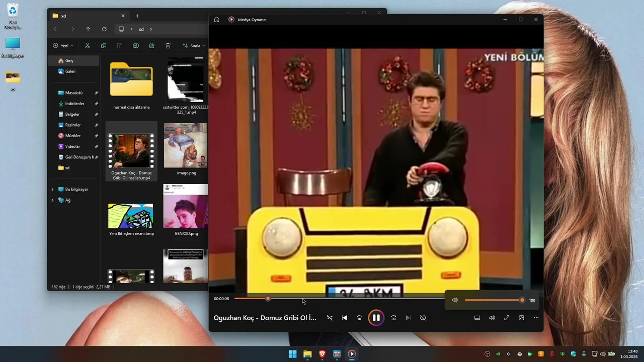Click the playing video title text

(x=265, y=318)
